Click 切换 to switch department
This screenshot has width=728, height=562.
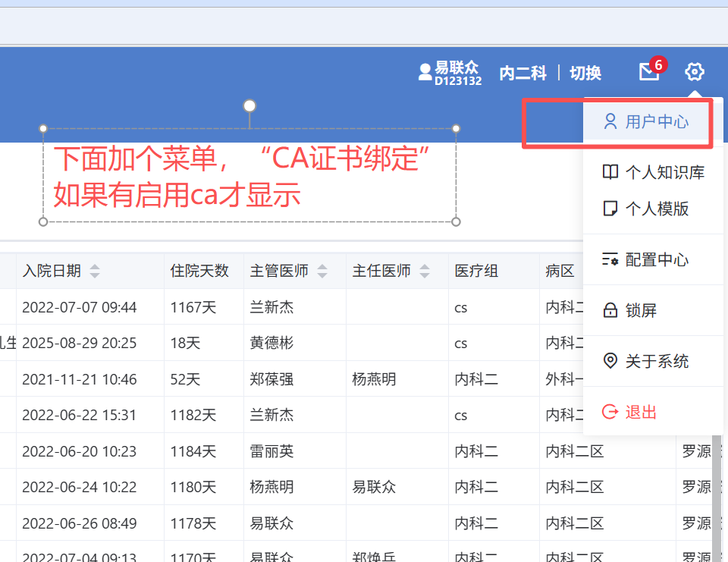click(585, 73)
